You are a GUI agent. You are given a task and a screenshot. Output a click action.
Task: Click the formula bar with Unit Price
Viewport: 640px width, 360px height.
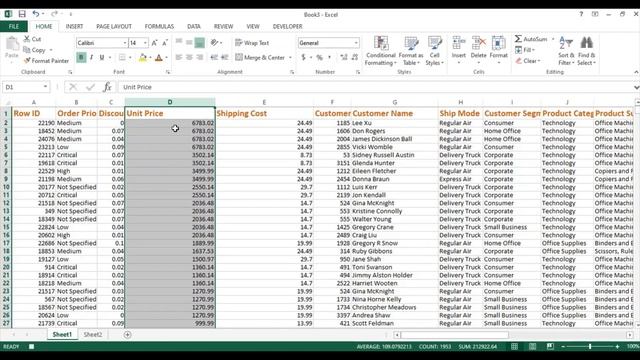(376, 87)
